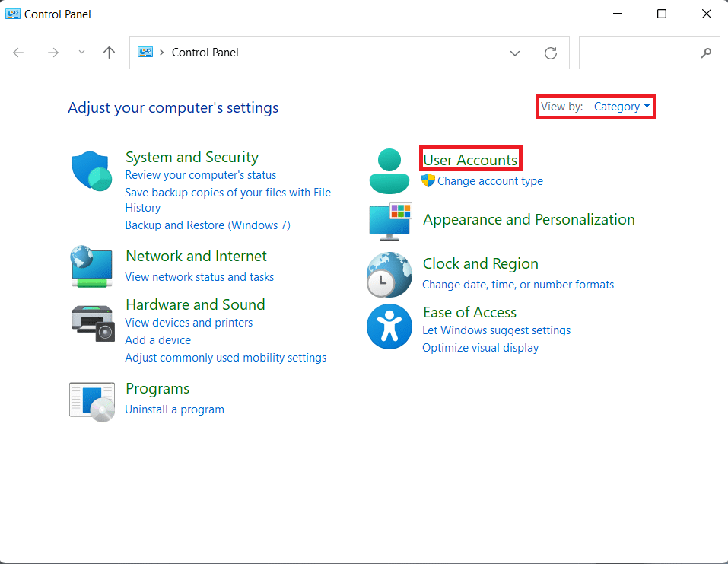
Task: Click the User Accounts person icon
Action: [389, 170]
